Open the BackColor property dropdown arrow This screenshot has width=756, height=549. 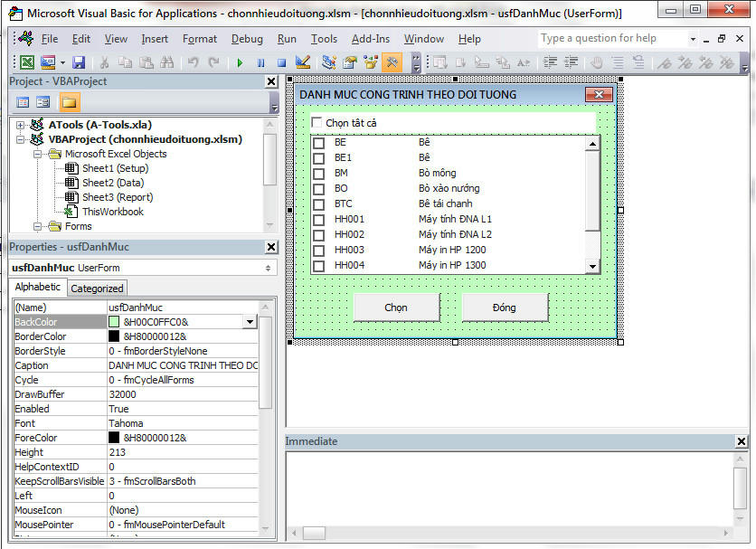click(x=249, y=322)
